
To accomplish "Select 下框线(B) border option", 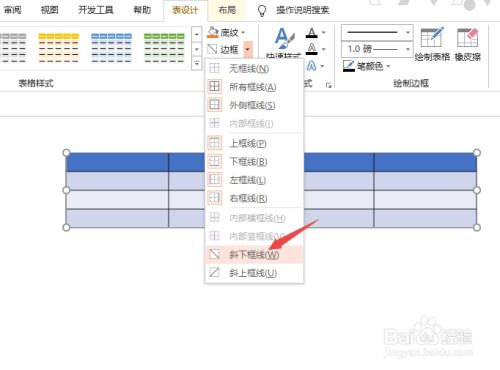I will tap(254, 162).
